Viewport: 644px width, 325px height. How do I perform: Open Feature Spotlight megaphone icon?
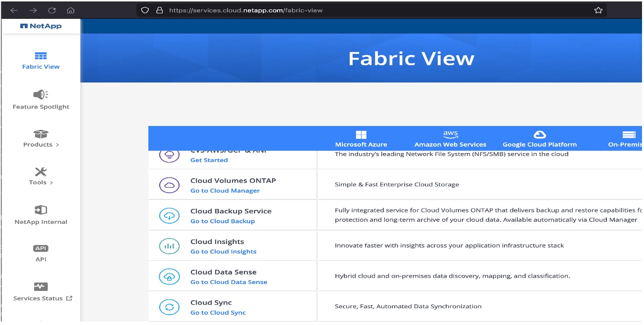pos(41,95)
